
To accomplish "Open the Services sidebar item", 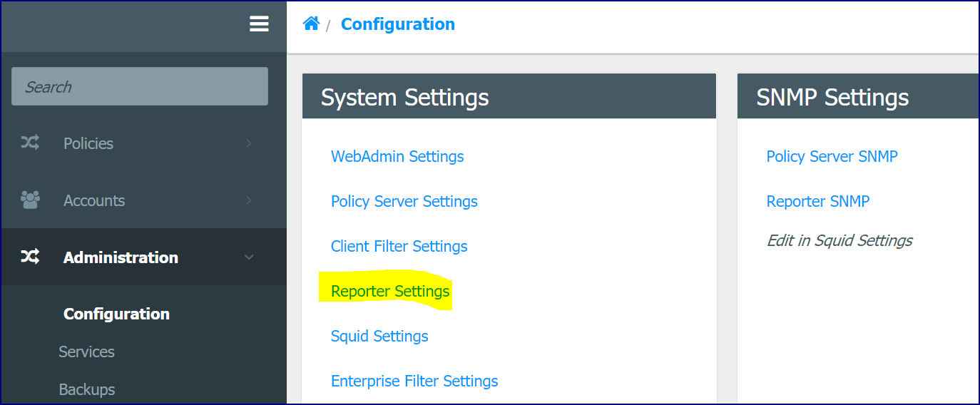I will click(86, 352).
